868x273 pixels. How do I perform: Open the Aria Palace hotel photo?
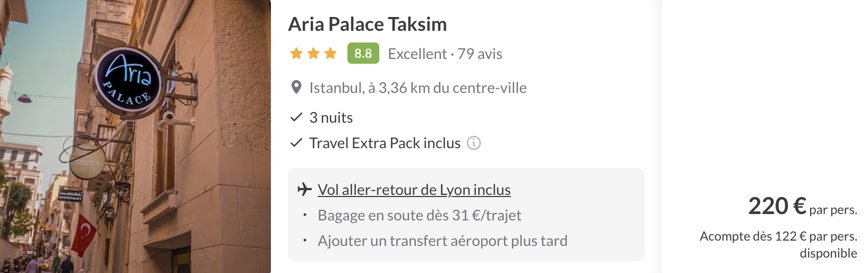point(135,136)
